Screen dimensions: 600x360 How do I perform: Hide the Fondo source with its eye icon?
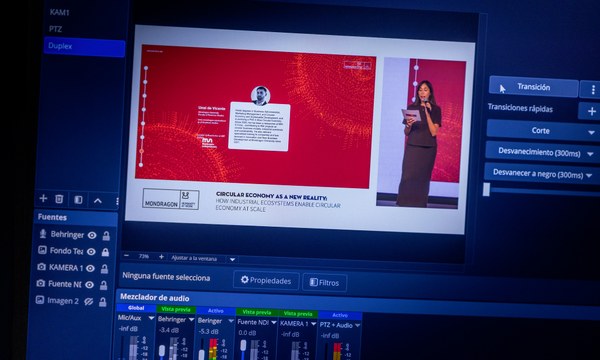[91, 252]
